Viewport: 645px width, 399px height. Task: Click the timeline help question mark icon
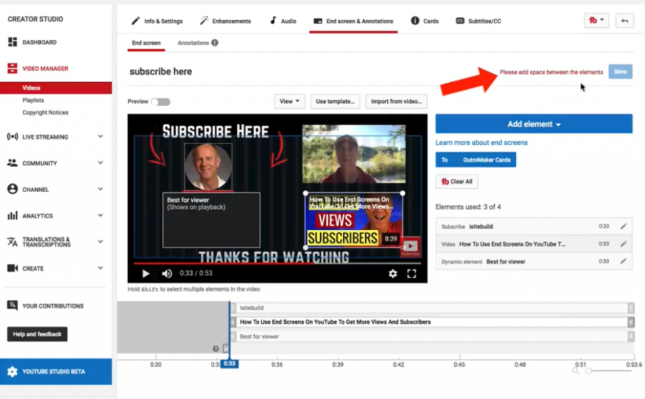coord(216,349)
